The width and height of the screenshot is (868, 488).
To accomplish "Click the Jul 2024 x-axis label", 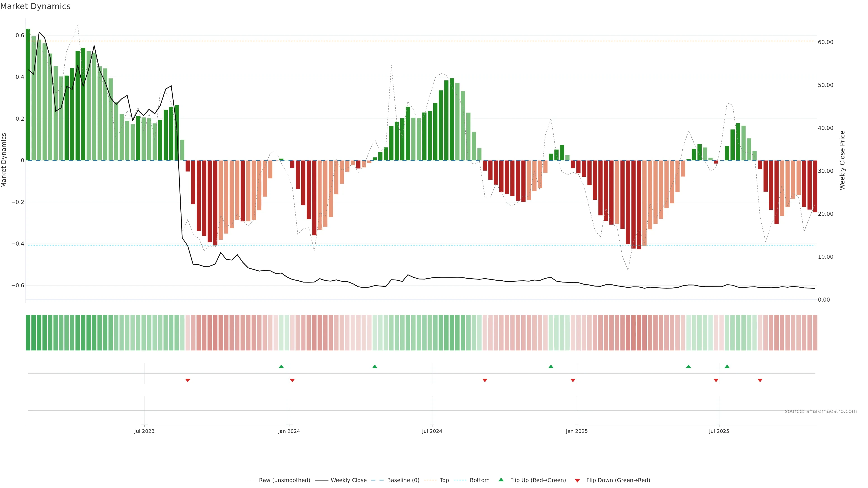I will pyautogui.click(x=432, y=431).
